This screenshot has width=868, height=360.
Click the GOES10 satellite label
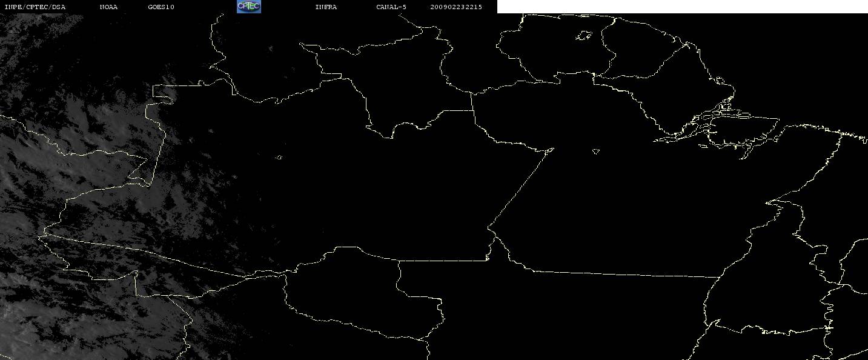[x=161, y=7]
